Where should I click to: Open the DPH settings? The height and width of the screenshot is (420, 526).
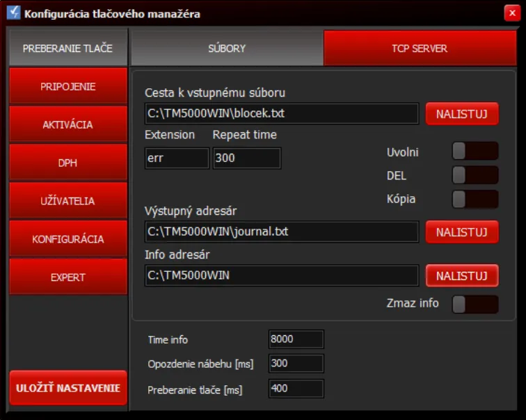(x=67, y=163)
